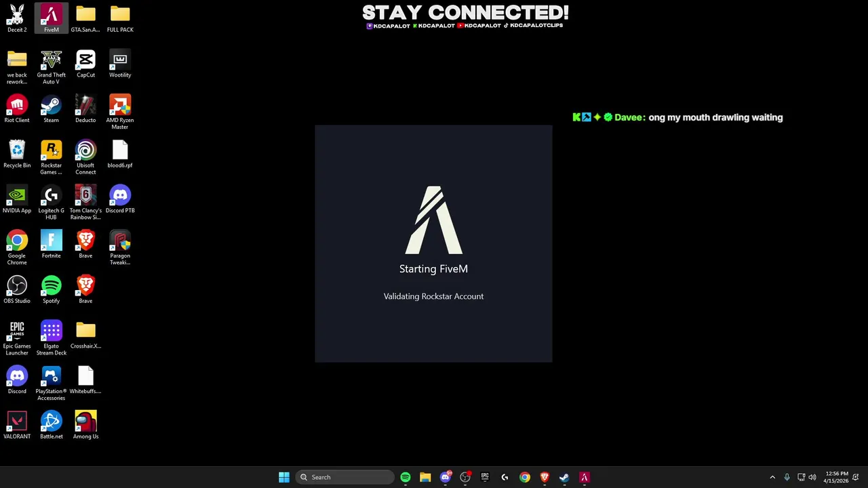Open Spotify desktop shortcut
This screenshot has height=488, width=868.
(x=51, y=290)
